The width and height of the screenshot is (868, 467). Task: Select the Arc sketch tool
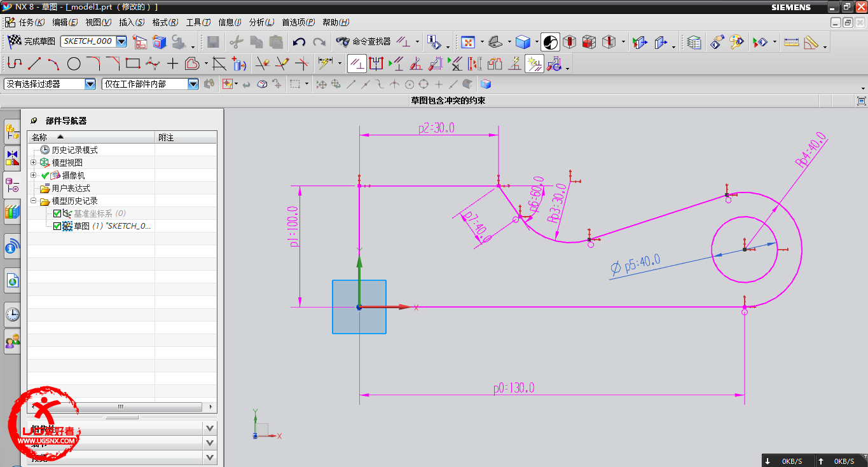tap(54, 64)
